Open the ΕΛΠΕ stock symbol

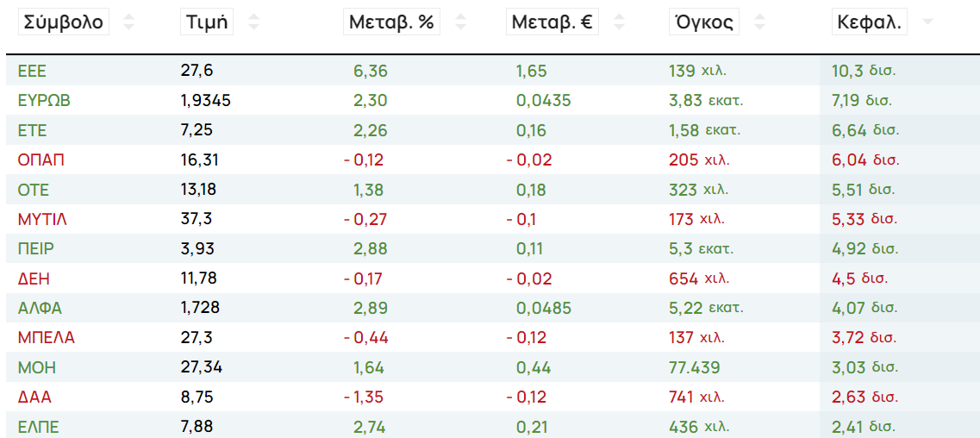39,427
